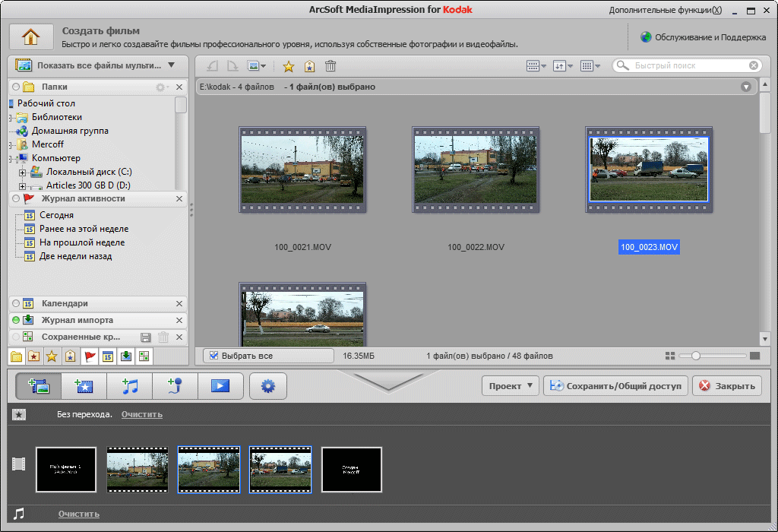This screenshot has width=778, height=532.
Task: Close the Папки panel
Action: pyautogui.click(x=179, y=87)
